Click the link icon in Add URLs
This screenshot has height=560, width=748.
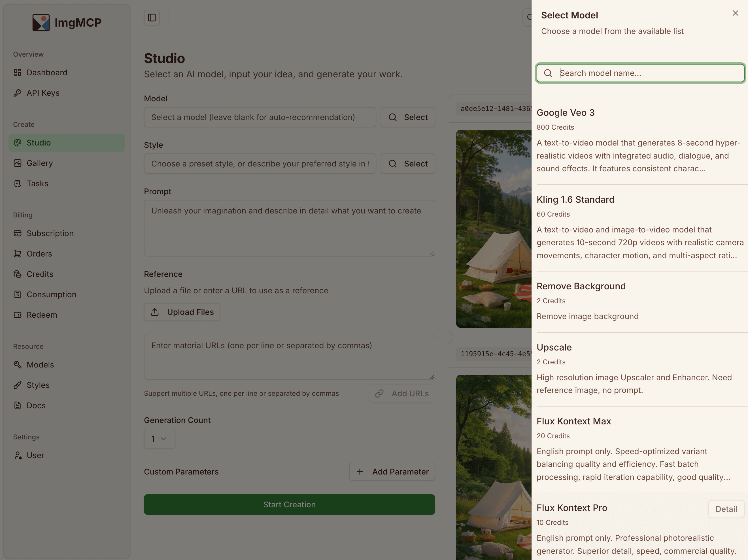(379, 394)
